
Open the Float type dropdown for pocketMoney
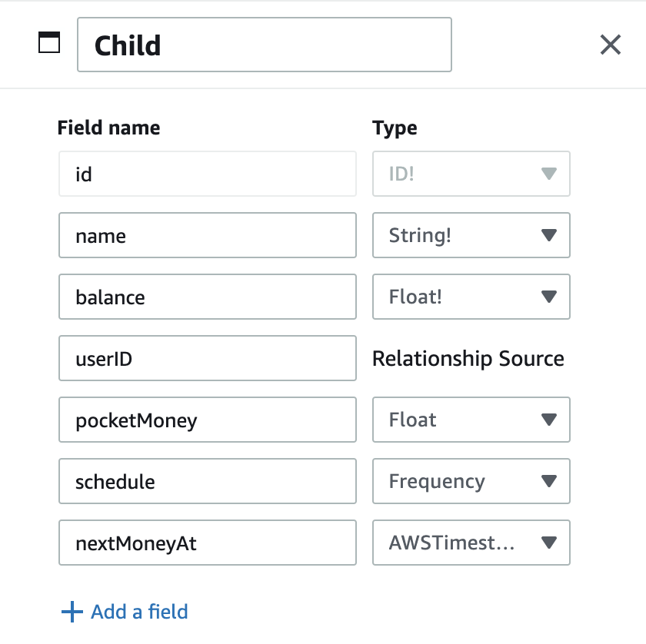(471, 420)
